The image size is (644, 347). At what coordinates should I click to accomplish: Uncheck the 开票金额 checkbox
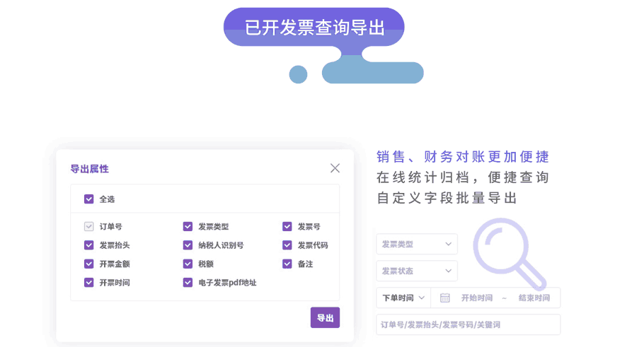coord(88,264)
